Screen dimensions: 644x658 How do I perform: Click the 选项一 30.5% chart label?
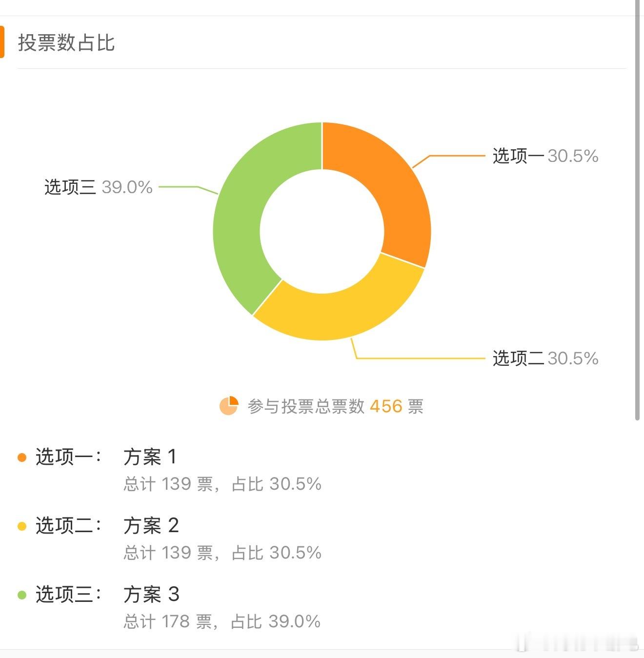click(545, 156)
